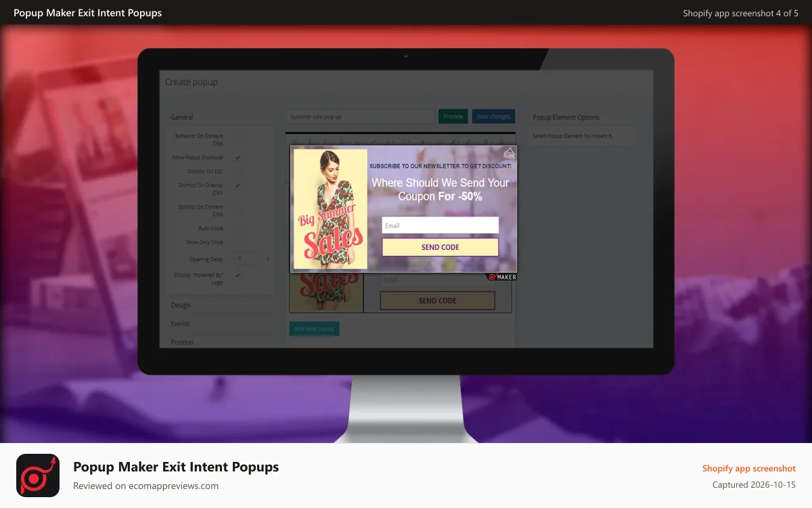The image size is (812, 508).
Task: Click the dimmed SEND CODE button behind the popup
Action: 437,301
